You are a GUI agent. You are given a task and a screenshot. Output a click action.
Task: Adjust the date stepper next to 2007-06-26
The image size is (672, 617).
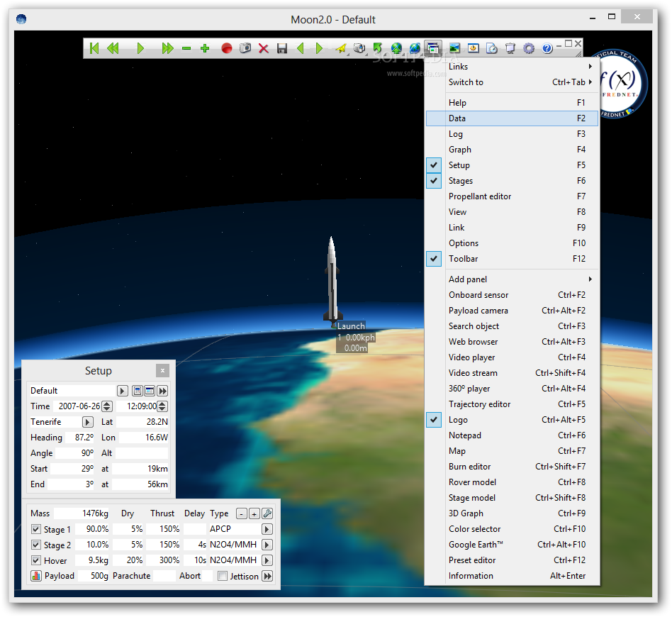pos(107,406)
